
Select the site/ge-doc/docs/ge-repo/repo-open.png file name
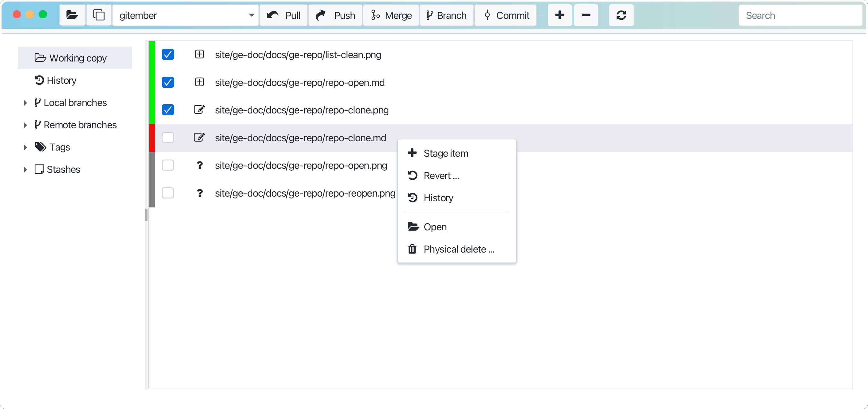(x=301, y=165)
